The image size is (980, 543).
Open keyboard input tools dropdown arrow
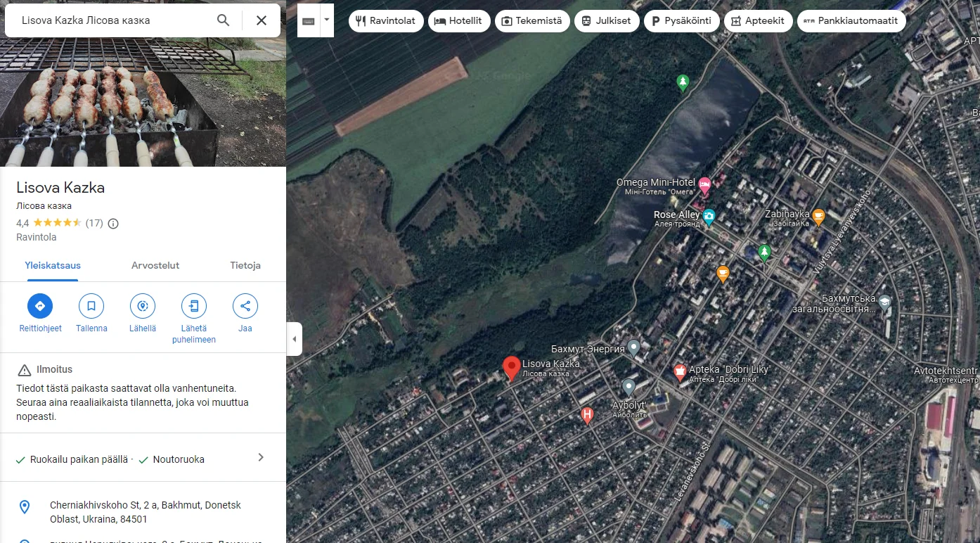tap(326, 20)
